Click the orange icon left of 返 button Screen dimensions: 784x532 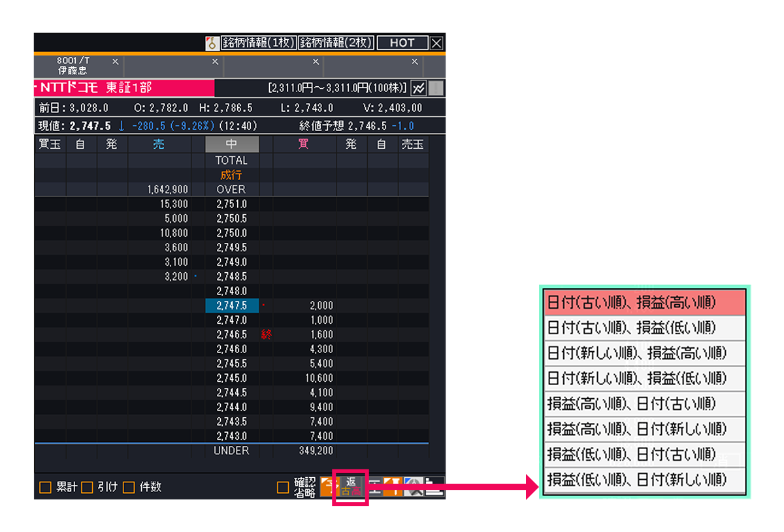click(329, 486)
